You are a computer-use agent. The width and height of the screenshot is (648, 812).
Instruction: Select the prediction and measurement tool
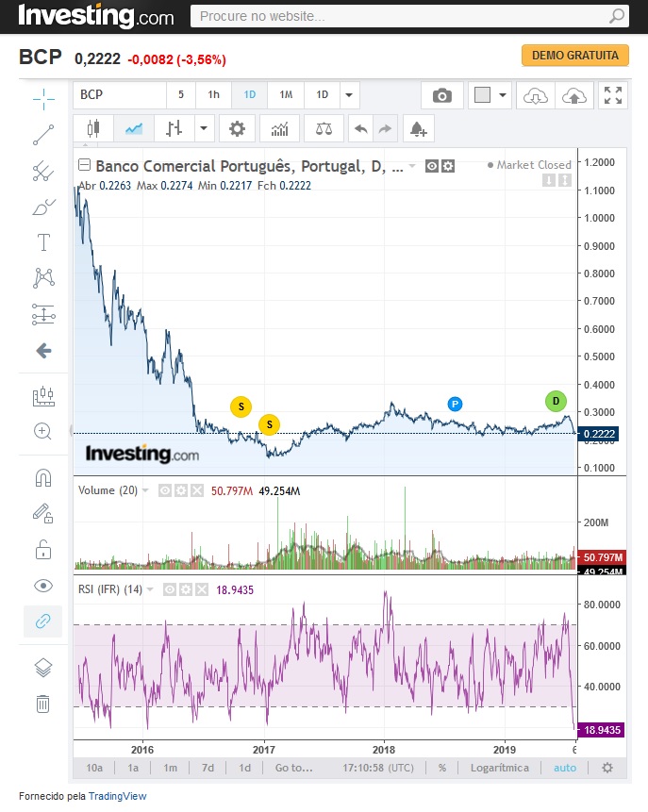[43, 314]
